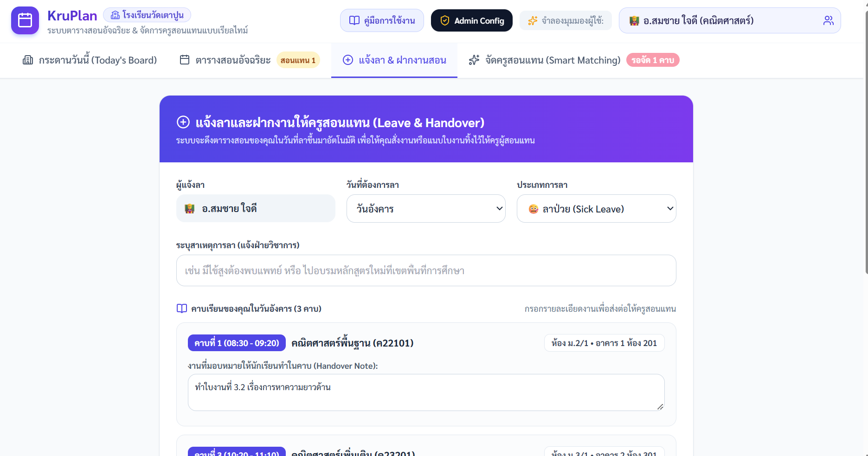Screen dimensions: 868x456
Task: Switch to แจ้งลา & ฝากงานสอน tab
Action: point(394,60)
